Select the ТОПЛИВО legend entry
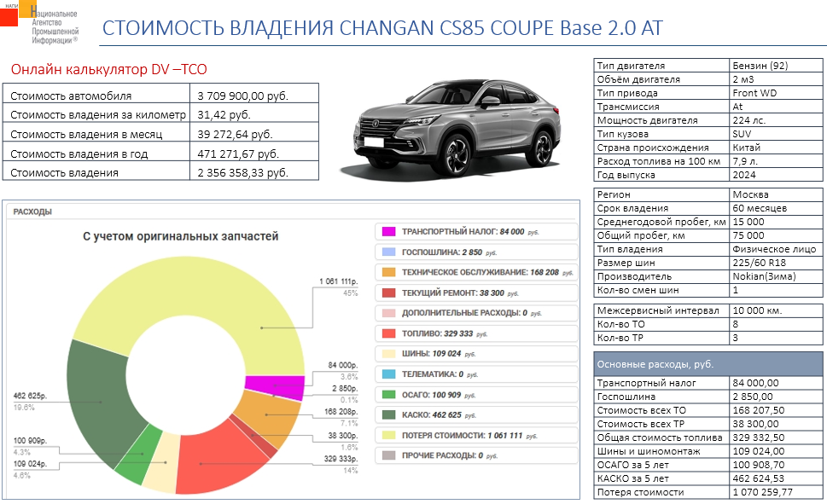The height and width of the screenshot is (504, 827). pyautogui.click(x=434, y=333)
